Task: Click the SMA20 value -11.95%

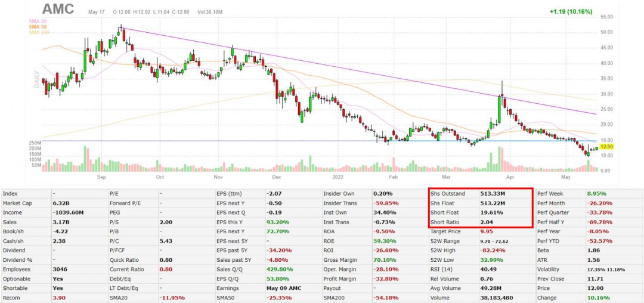Action: pos(172,298)
